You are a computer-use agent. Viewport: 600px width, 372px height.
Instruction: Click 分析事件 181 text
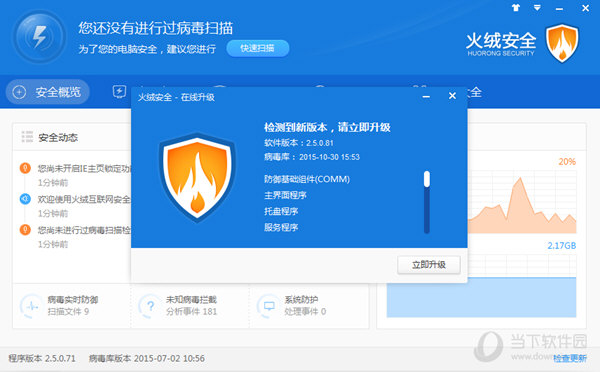[x=192, y=312]
